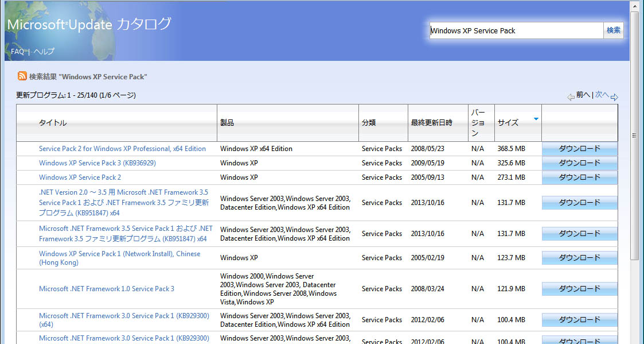Click the RSS feed icon beside search results
Image resolution: width=644 pixels, height=344 pixels.
tap(22, 76)
